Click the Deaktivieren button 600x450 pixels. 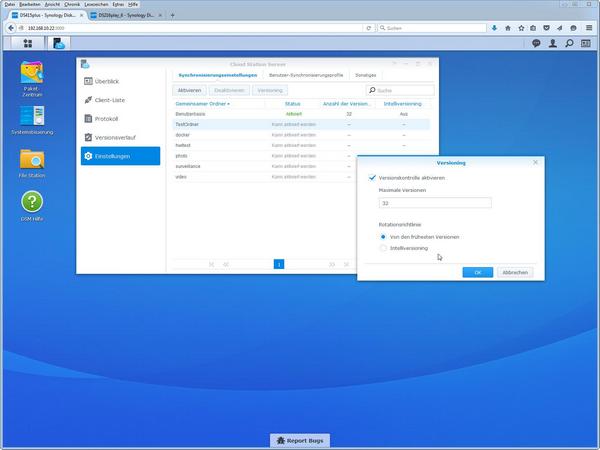(229, 90)
